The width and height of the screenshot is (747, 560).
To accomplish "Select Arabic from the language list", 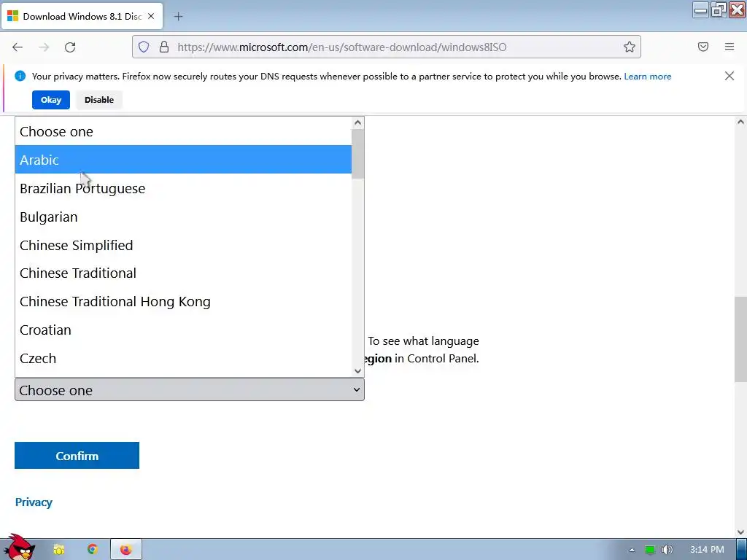I will click(x=183, y=160).
